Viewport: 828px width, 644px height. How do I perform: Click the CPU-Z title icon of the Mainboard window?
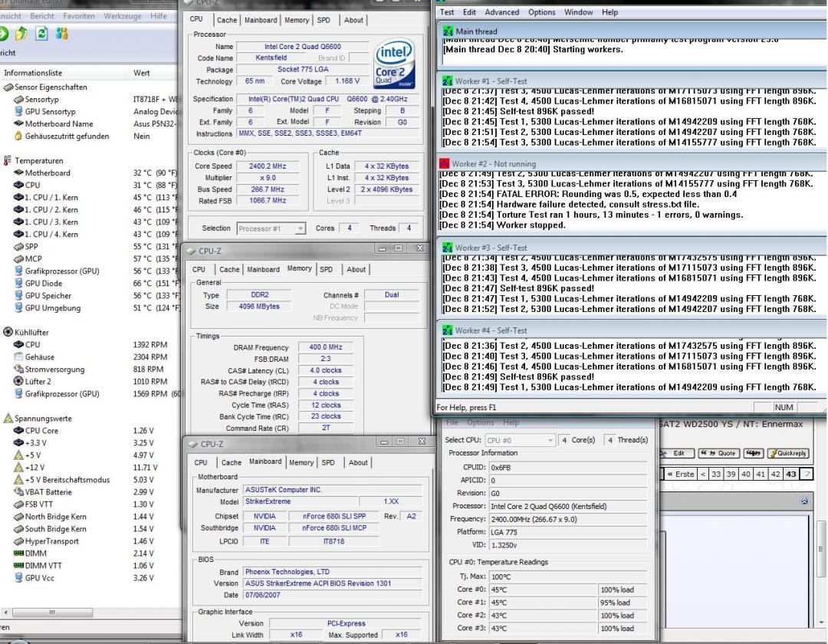[192, 445]
